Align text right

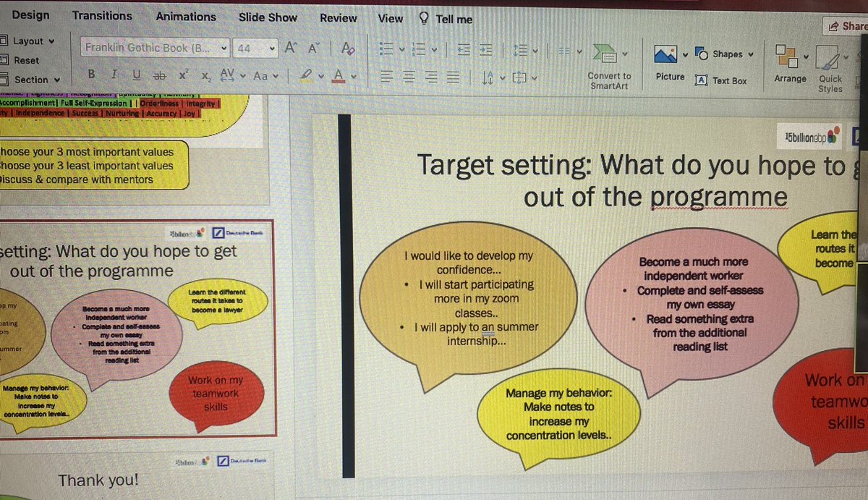(432, 76)
